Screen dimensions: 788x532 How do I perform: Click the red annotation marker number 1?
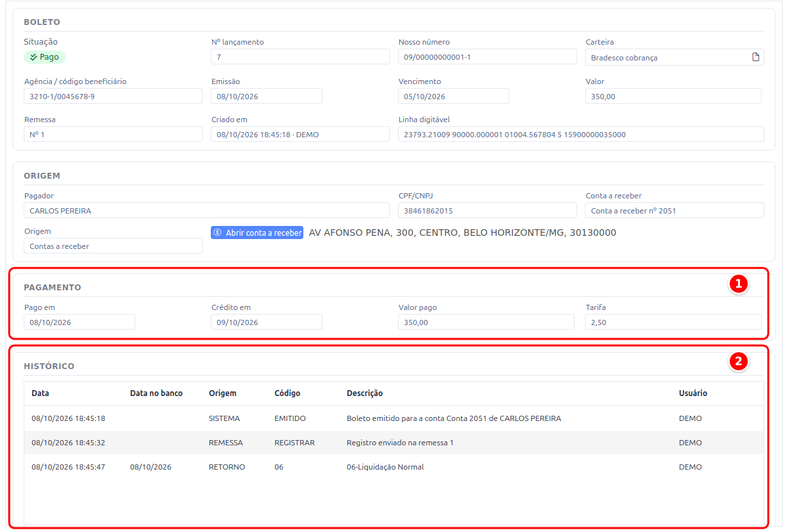(x=739, y=284)
